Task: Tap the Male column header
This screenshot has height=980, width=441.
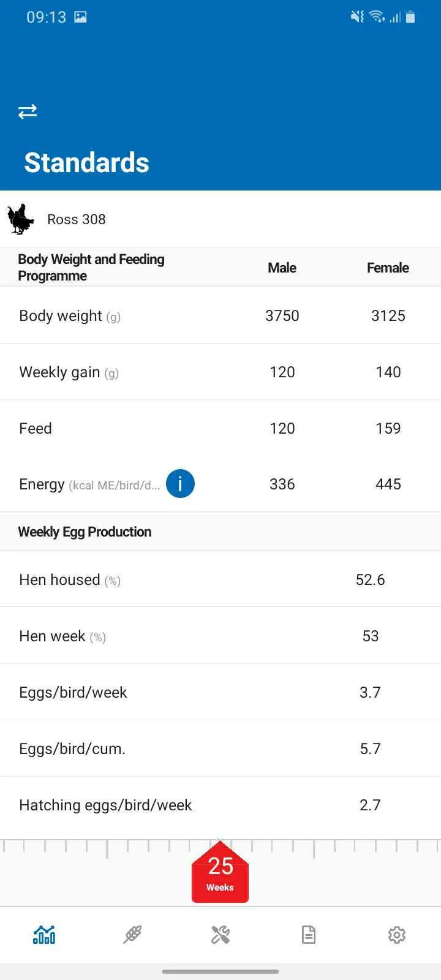Action: click(282, 268)
